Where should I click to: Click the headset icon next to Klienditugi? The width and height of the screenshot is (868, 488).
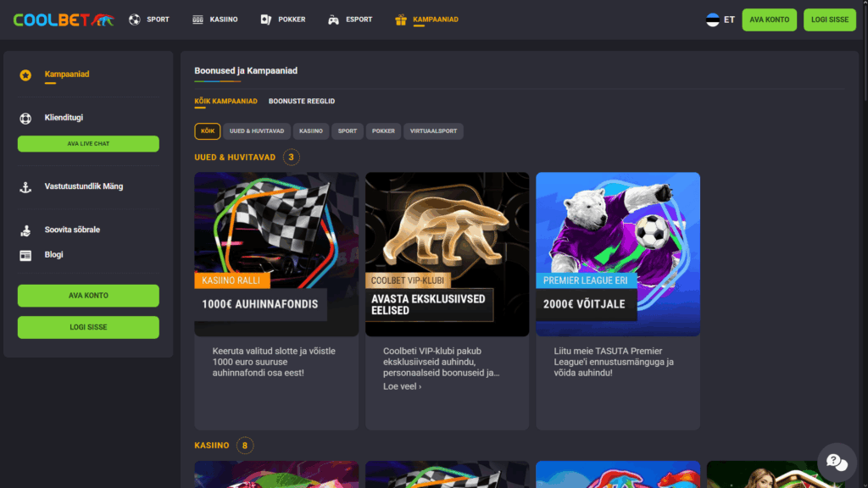tap(26, 118)
